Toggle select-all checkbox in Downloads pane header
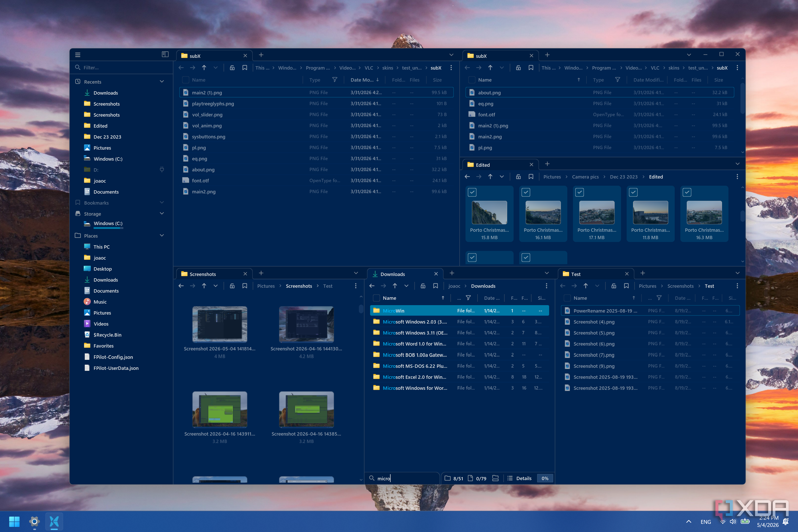Viewport: 798px width, 532px height. point(376,298)
